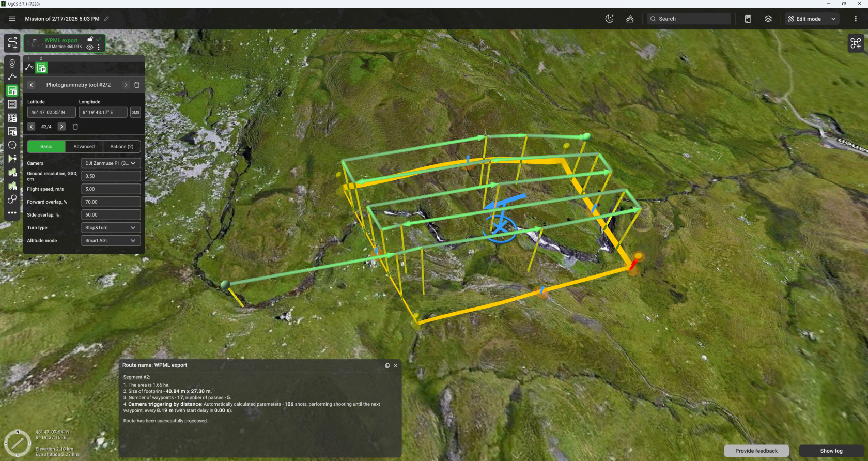Open the Actions (2) tab
This screenshot has height=461, width=868.
coord(121,147)
